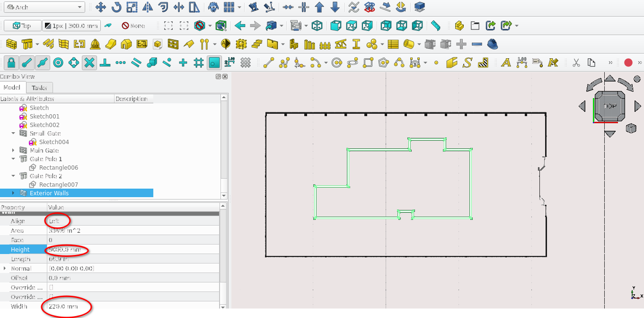Toggle intersection snapping
Screen dimensions: 644x318
tap(89, 62)
